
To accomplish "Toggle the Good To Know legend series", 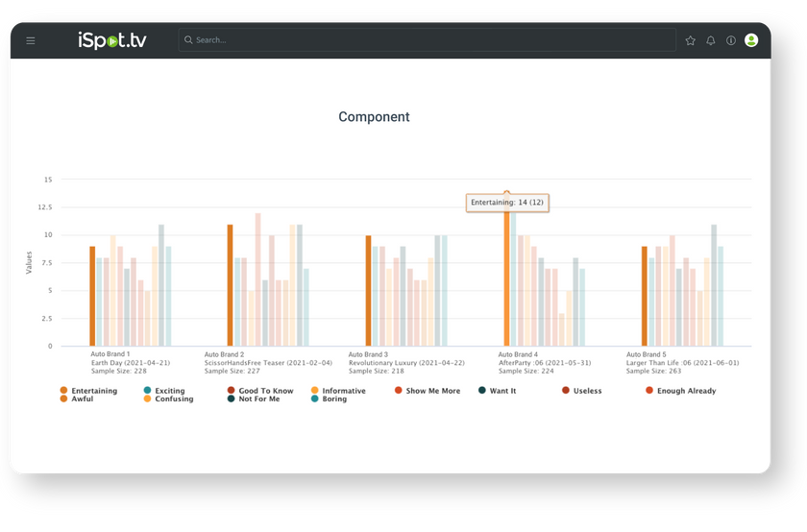I will pyautogui.click(x=265, y=391).
